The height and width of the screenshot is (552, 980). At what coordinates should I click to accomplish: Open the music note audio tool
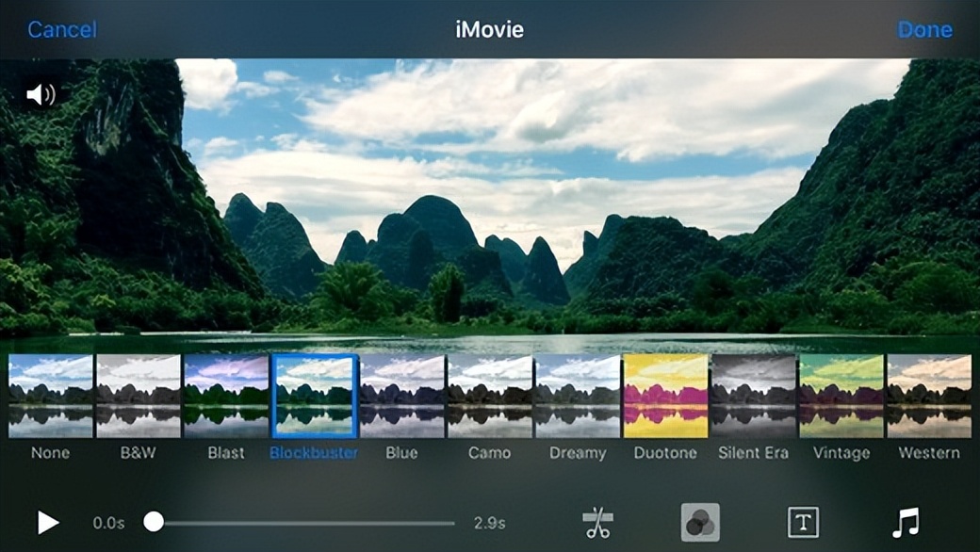click(906, 523)
